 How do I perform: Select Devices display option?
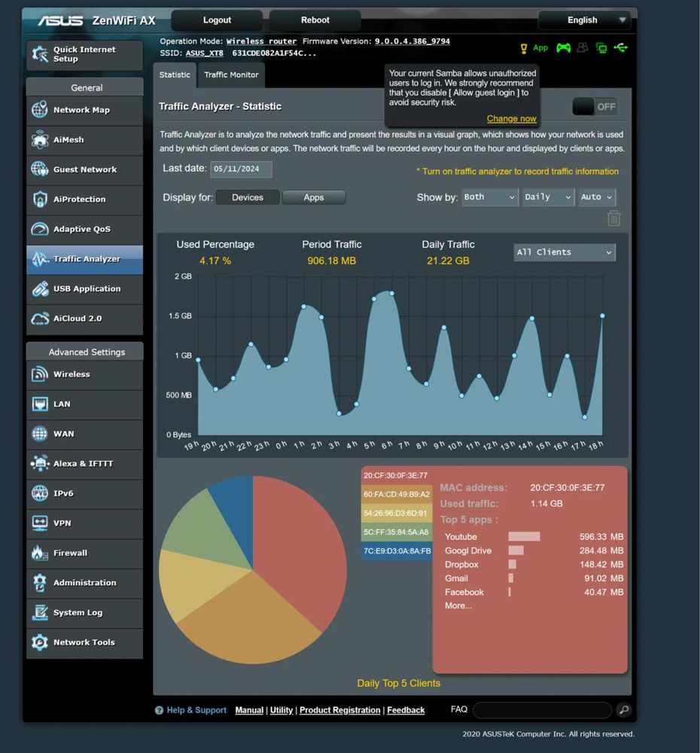pos(248,197)
